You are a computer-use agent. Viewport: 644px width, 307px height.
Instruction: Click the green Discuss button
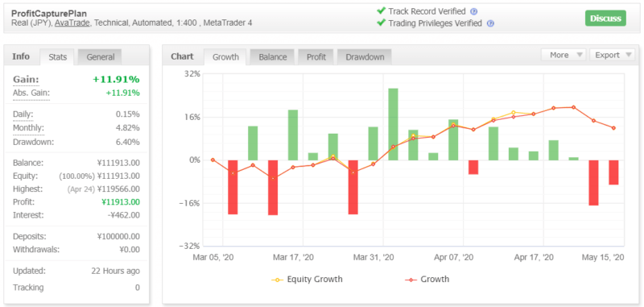pyautogui.click(x=605, y=18)
